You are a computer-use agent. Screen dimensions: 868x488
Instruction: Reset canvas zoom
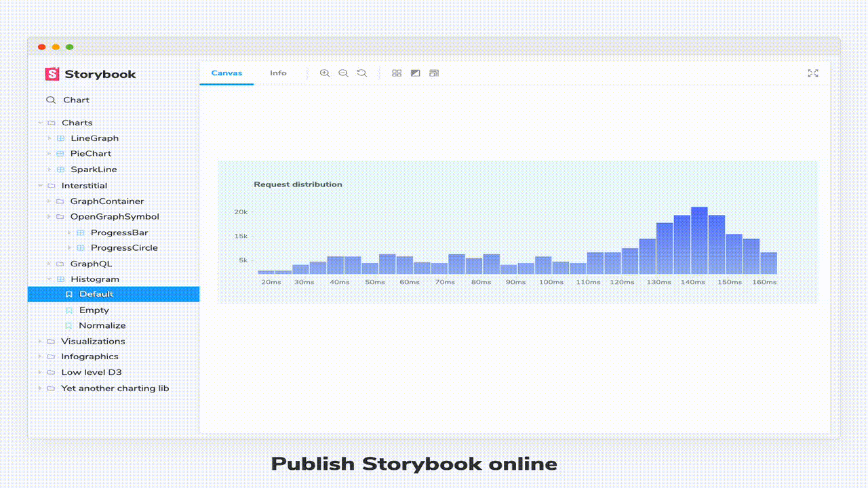point(362,73)
